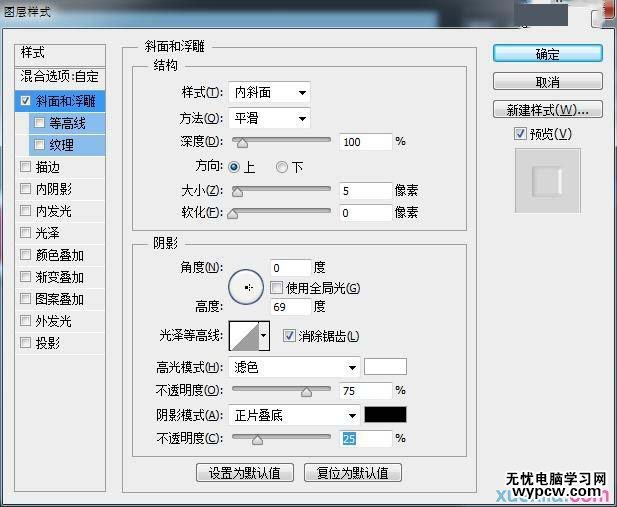Enable the 图案叠加 checkbox

[26, 299]
